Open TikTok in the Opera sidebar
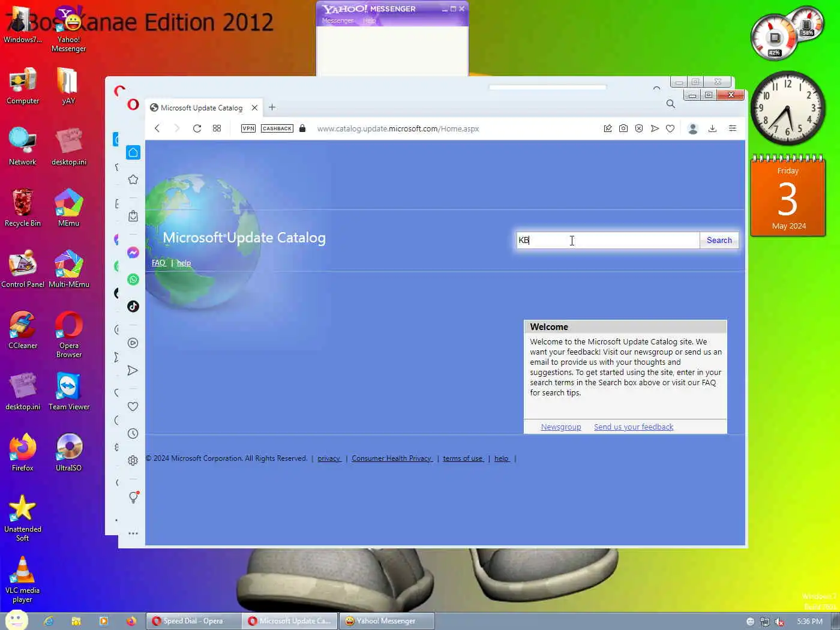 click(133, 307)
